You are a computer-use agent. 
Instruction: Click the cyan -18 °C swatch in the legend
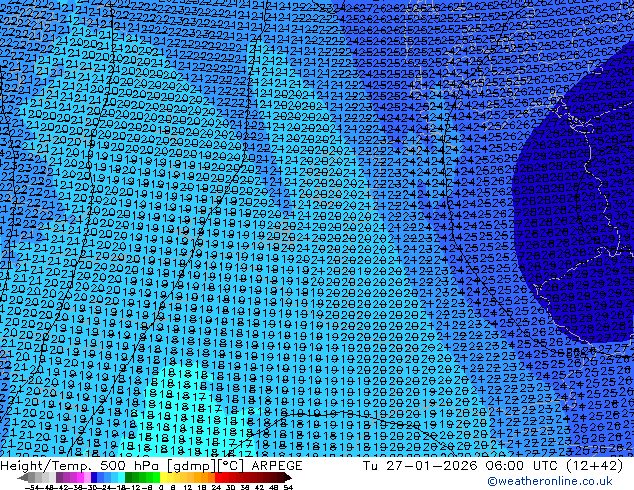121,477
